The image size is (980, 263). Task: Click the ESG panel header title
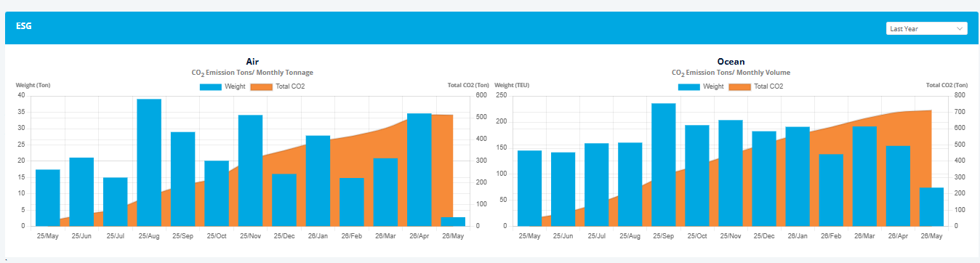point(24,26)
